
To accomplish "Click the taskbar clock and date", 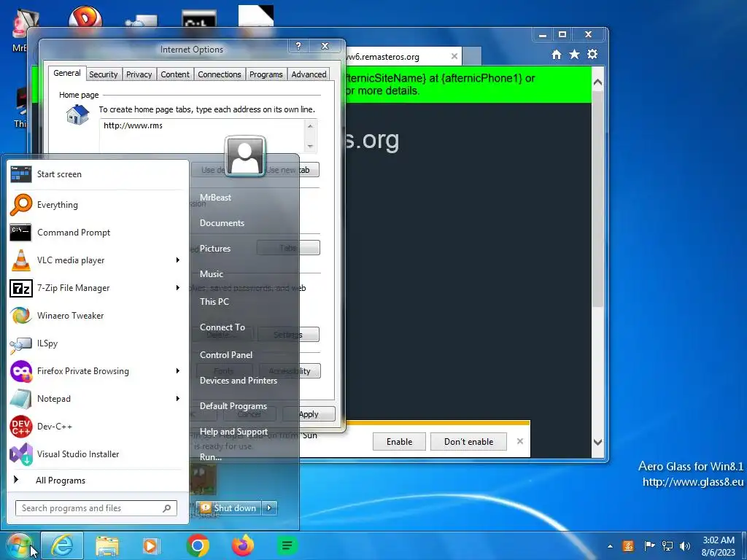I will tap(719, 546).
